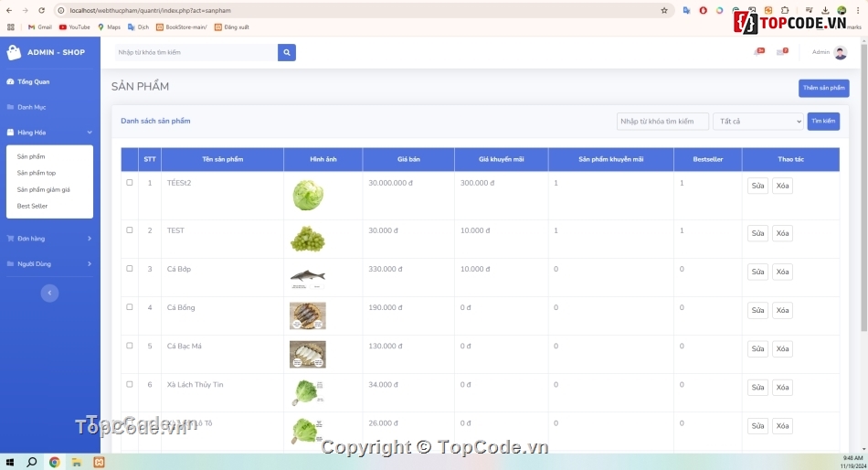Tick checkbox for Cá Bớp row
Image resolution: width=868 pixels, height=470 pixels.
point(130,268)
